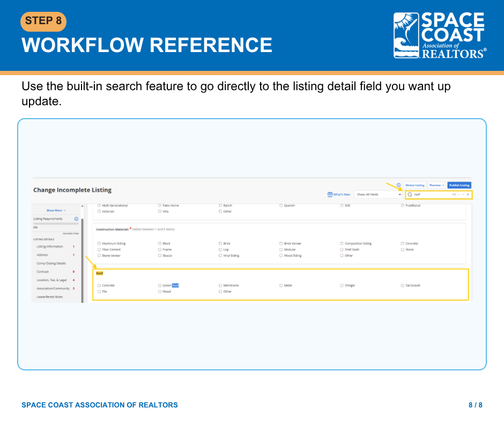Check the Green Roof checkbox

[x=160, y=286]
